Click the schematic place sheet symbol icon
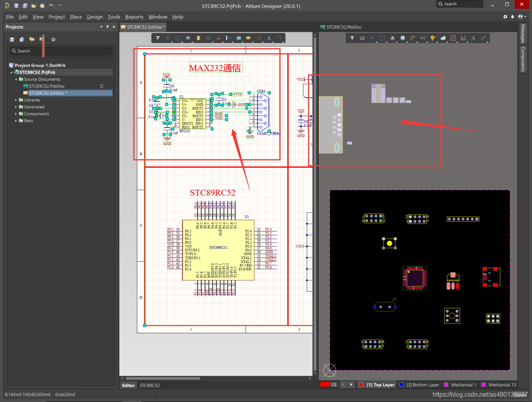The image size is (532, 402). 239,38
